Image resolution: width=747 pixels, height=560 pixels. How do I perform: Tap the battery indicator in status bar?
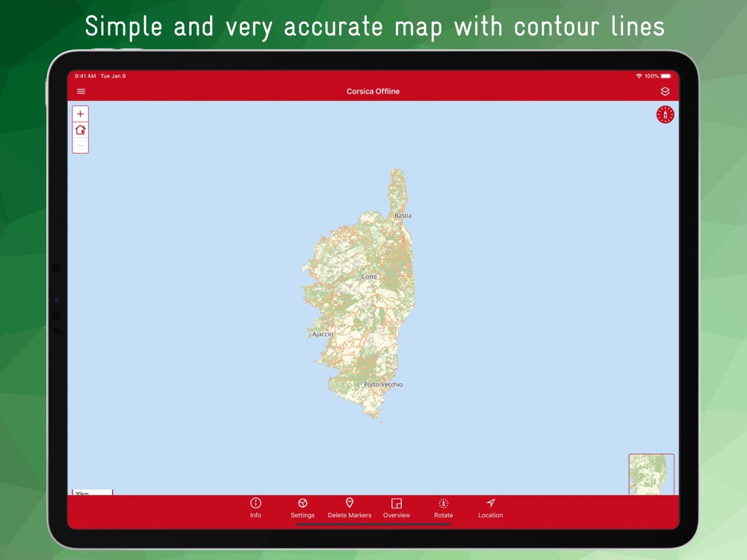(x=666, y=76)
